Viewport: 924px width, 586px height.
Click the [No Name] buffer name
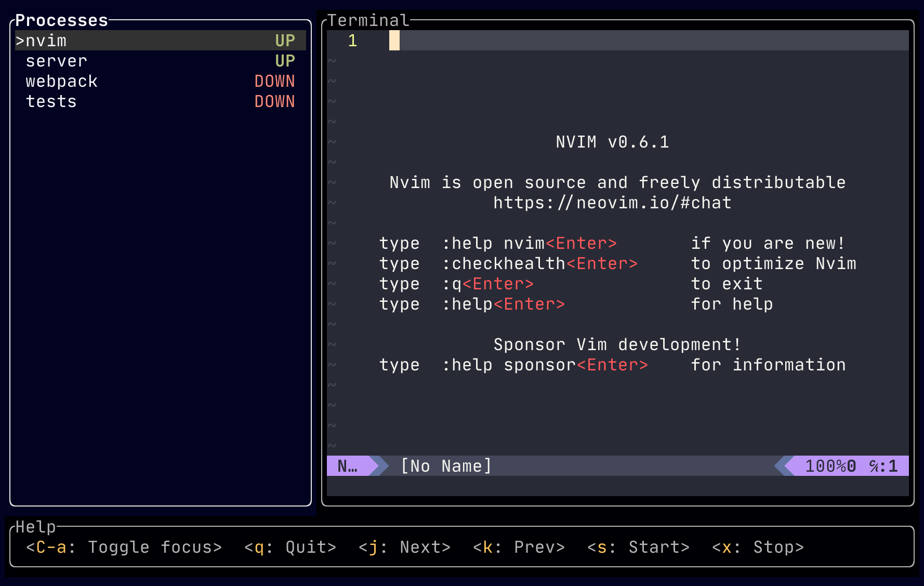446,466
